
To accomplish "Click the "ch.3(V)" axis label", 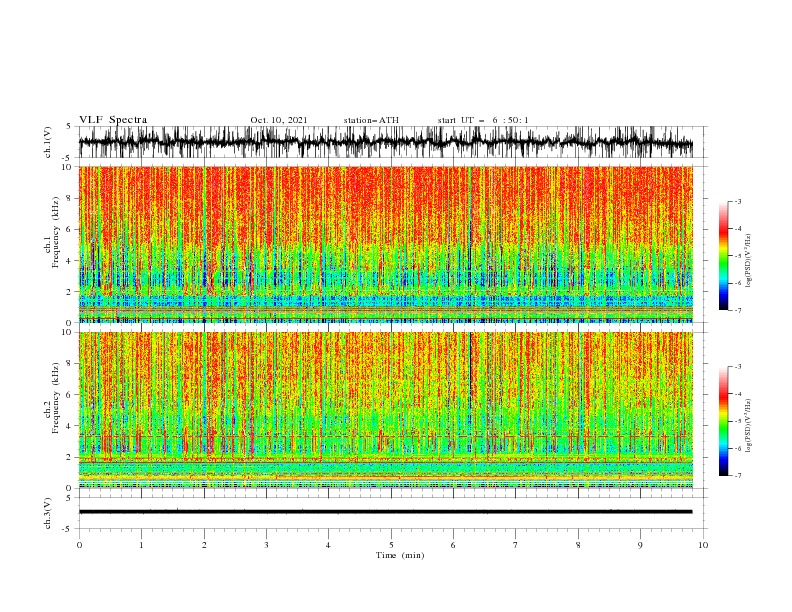I will (48, 513).
